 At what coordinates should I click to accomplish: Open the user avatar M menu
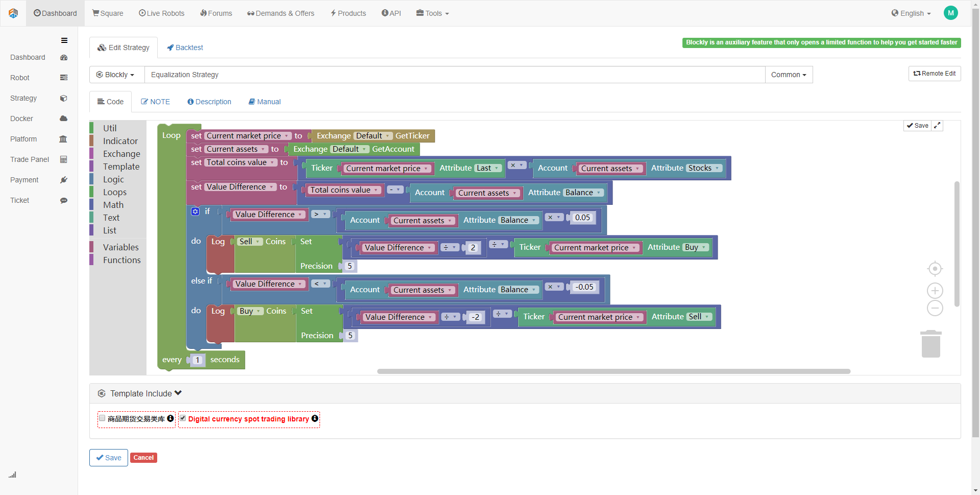950,13
